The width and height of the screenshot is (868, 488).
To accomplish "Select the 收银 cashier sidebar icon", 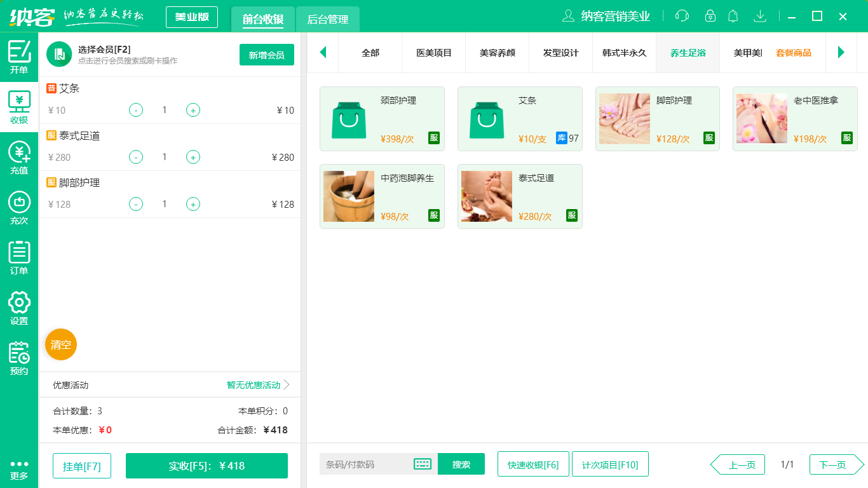I will pyautogui.click(x=19, y=107).
